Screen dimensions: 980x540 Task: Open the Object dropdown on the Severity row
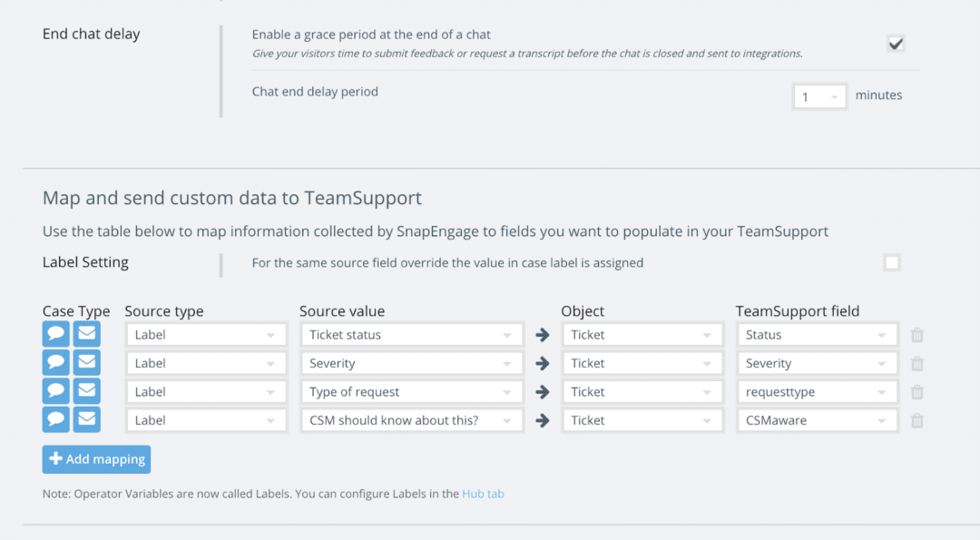click(642, 363)
